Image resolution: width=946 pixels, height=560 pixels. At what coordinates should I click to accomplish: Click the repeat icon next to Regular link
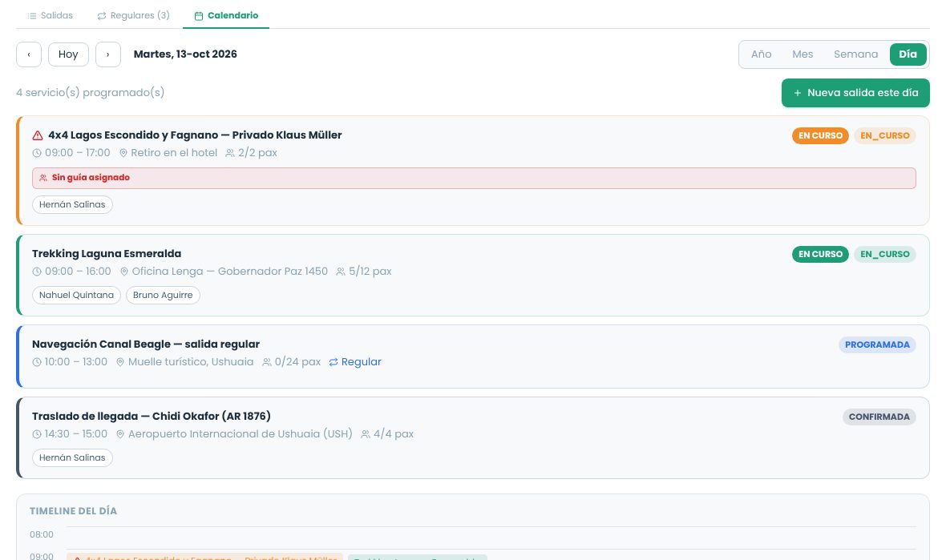pos(334,362)
